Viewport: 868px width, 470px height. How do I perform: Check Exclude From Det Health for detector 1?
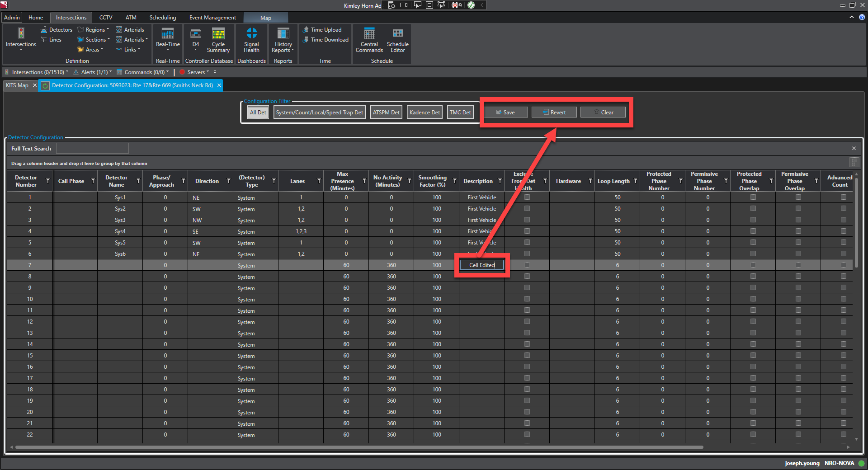pos(527,197)
